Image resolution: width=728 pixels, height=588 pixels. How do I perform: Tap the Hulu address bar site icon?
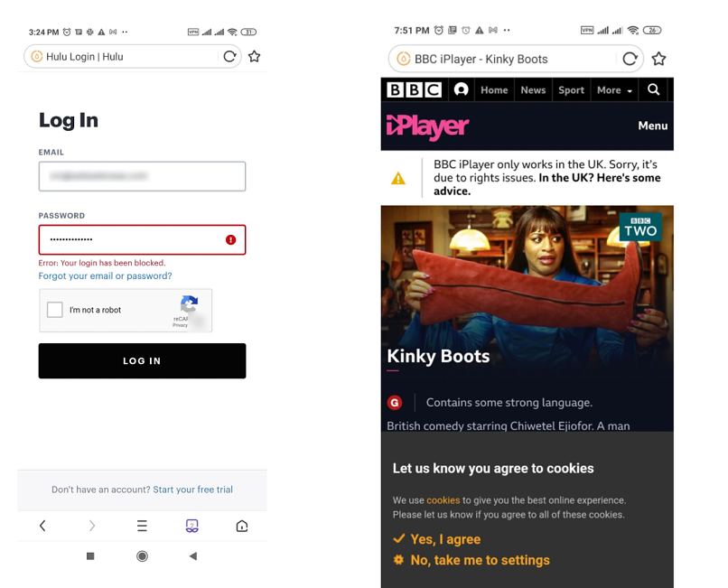(36, 57)
